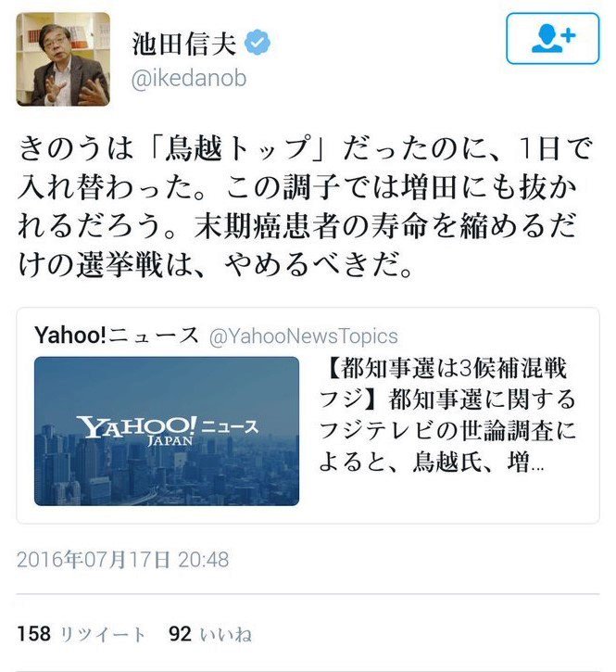Open Yahoo!ニュース quoted tweet author name
Image resolution: width=616 pixels, height=672 pixels.
(x=117, y=335)
